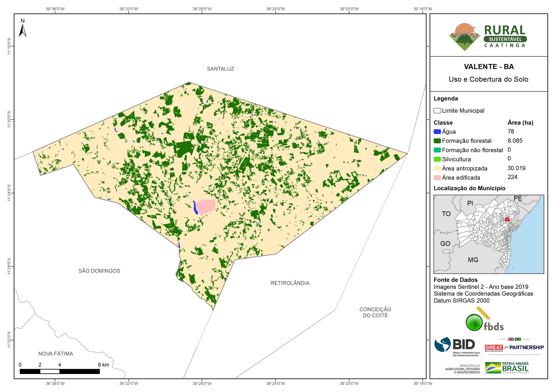Click the SÃO DOMINGOS municipality label

(99, 271)
